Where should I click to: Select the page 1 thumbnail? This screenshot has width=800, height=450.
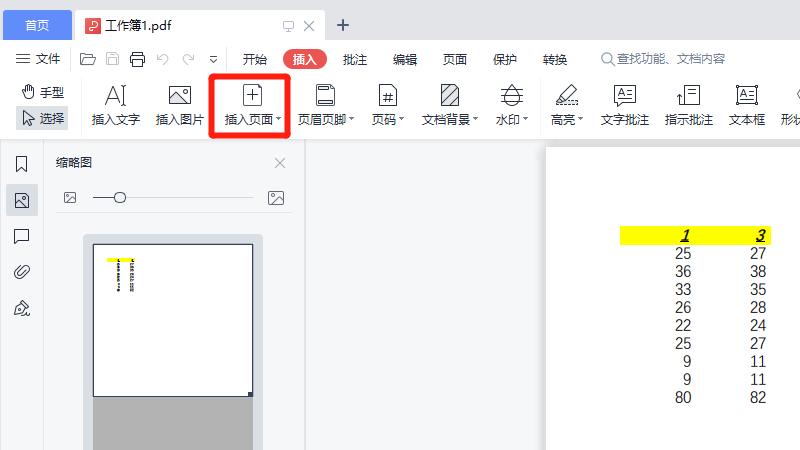pos(173,319)
